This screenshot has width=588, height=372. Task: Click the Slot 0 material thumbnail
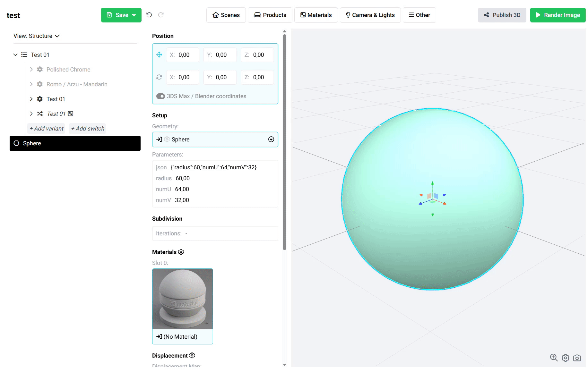tap(182, 299)
